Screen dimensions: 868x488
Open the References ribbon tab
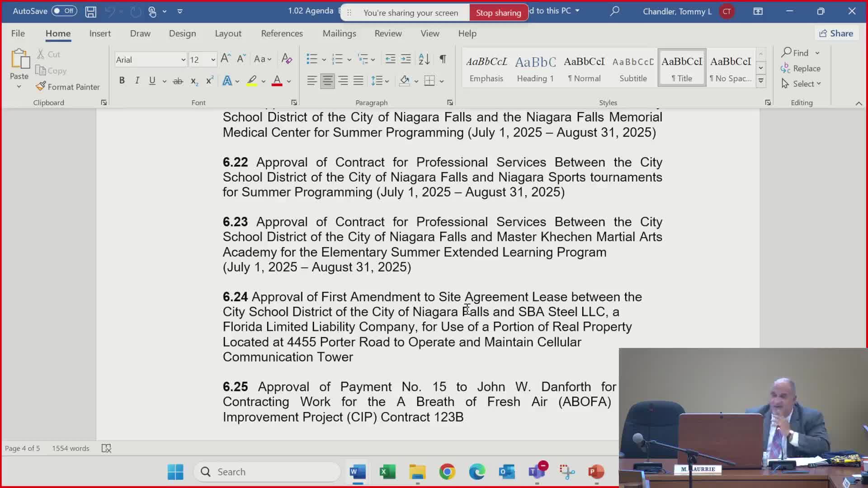pyautogui.click(x=282, y=33)
